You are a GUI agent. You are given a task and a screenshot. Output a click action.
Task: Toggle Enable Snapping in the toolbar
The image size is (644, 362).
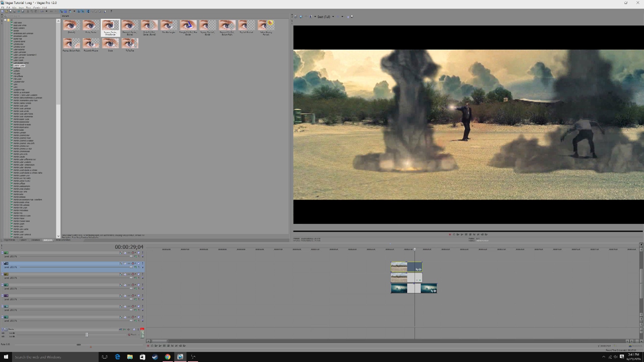tap(61, 11)
